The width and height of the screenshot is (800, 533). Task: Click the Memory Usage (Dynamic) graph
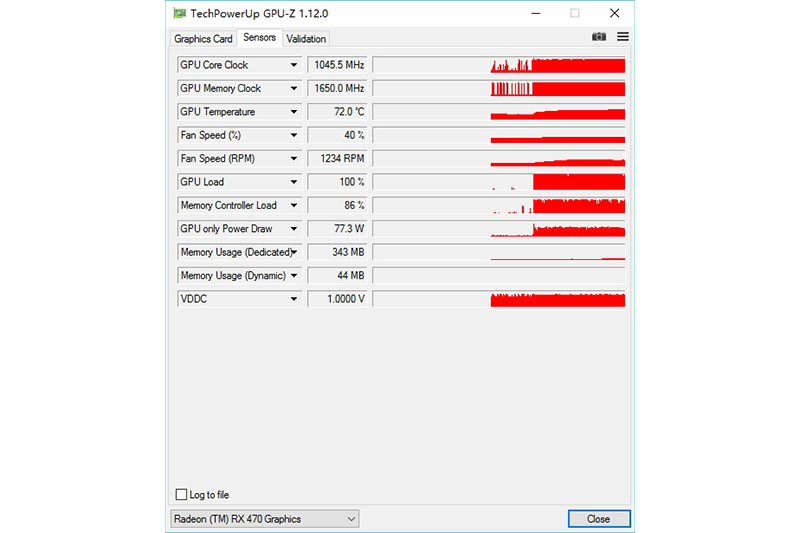[499, 276]
